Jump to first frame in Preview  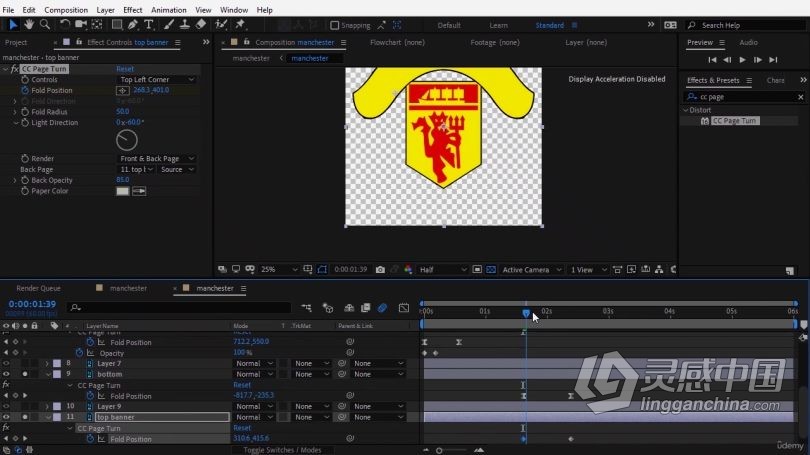[712, 60]
